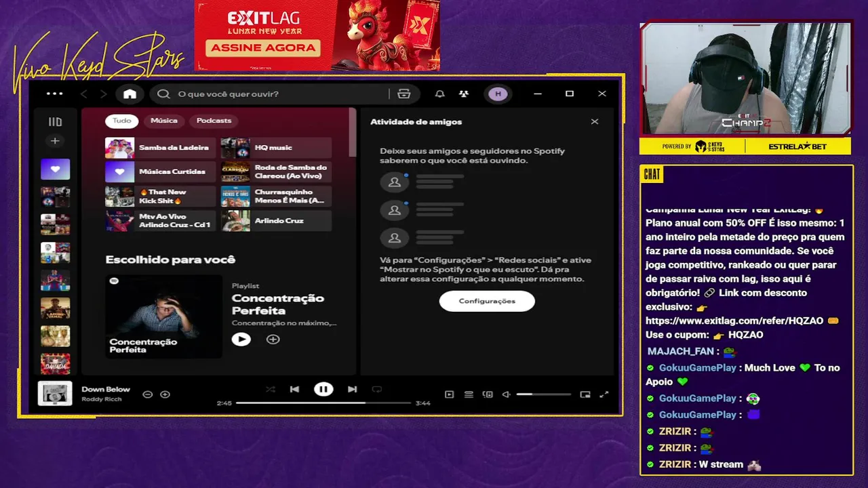The height and width of the screenshot is (488, 868).
Task: Click 'ZRIZIR' on the W stream message
Action: pyautogui.click(x=675, y=464)
